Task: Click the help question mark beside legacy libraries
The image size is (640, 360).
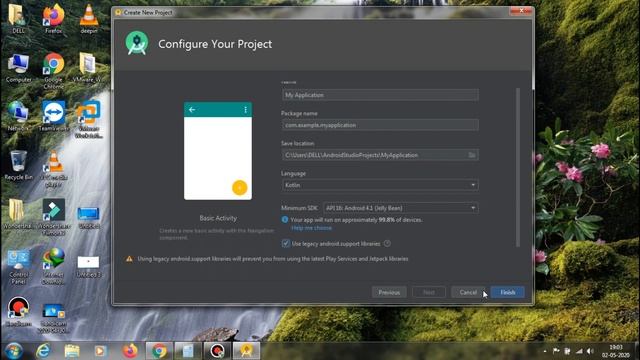Action: [387, 244]
